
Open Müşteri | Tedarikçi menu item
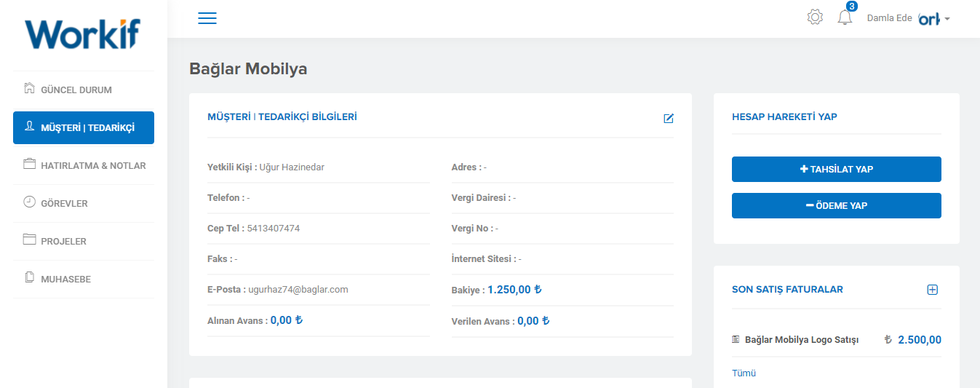(x=84, y=127)
